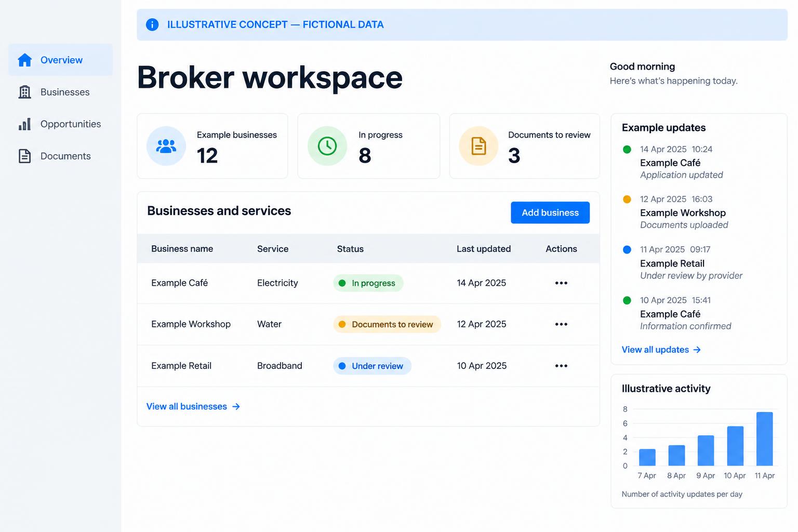This screenshot has width=798, height=532.
Task: Click the Under review status badge
Action: [372, 366]
